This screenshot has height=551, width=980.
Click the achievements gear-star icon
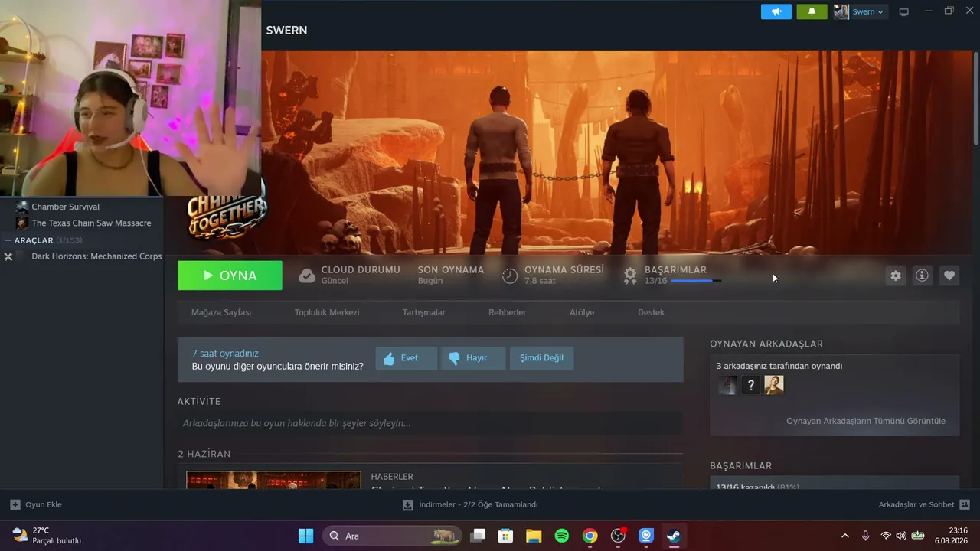[x=630, y=275]
